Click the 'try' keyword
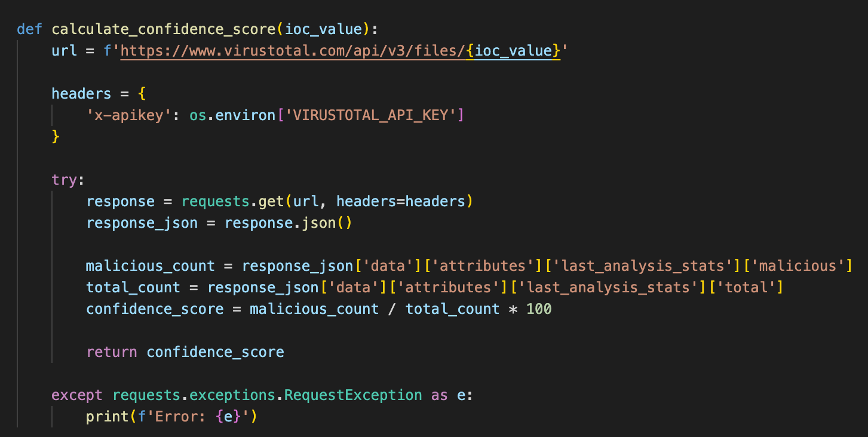This screenshot has height=437, width=868. tap(65, 180)
